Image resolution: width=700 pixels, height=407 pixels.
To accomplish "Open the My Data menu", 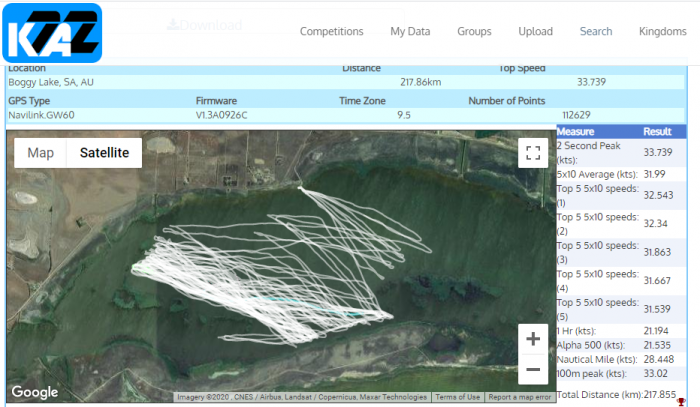I will (410, 31).
